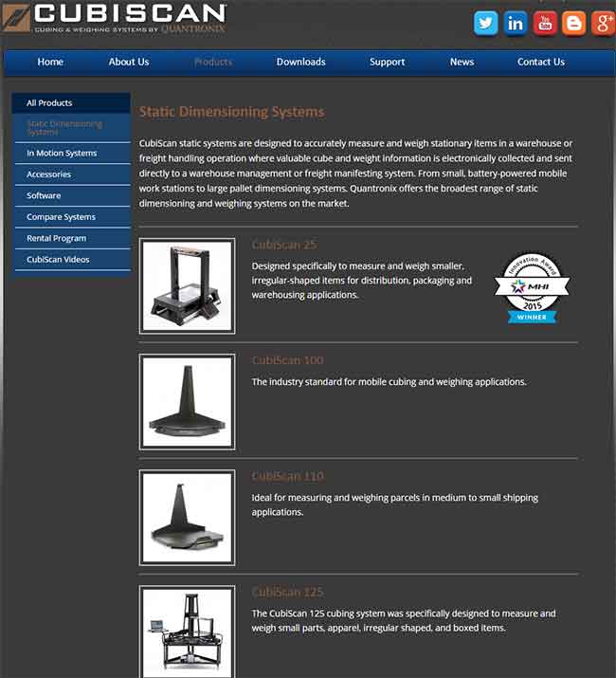Click the CubiScan logo
The image size is (616, 678).
pyautogui.click(x=114, y=18)
